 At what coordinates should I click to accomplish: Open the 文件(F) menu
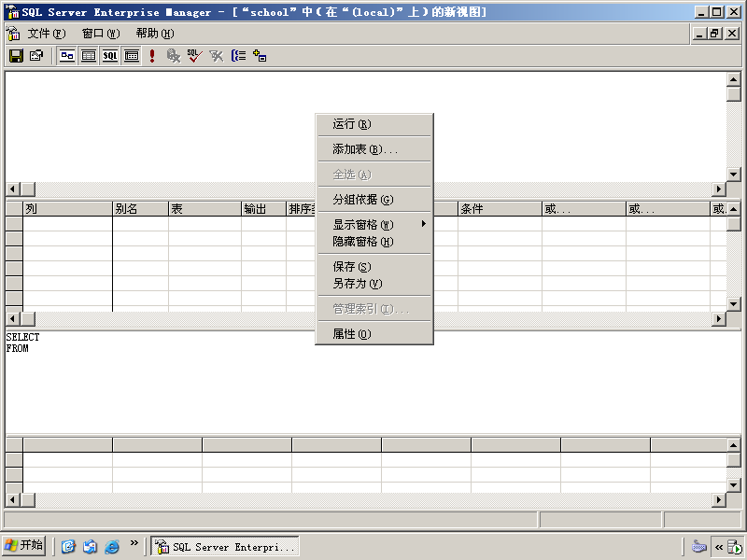47,34
